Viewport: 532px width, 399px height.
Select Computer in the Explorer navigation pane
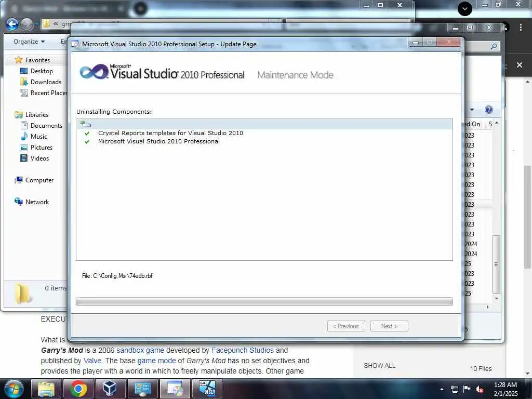[39, 180]
